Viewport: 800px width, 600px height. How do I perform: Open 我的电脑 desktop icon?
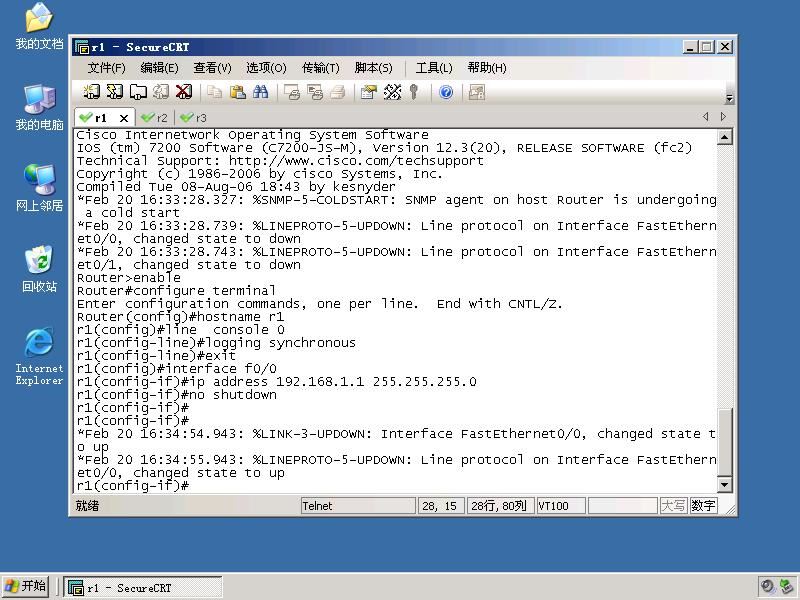(39, 108)
